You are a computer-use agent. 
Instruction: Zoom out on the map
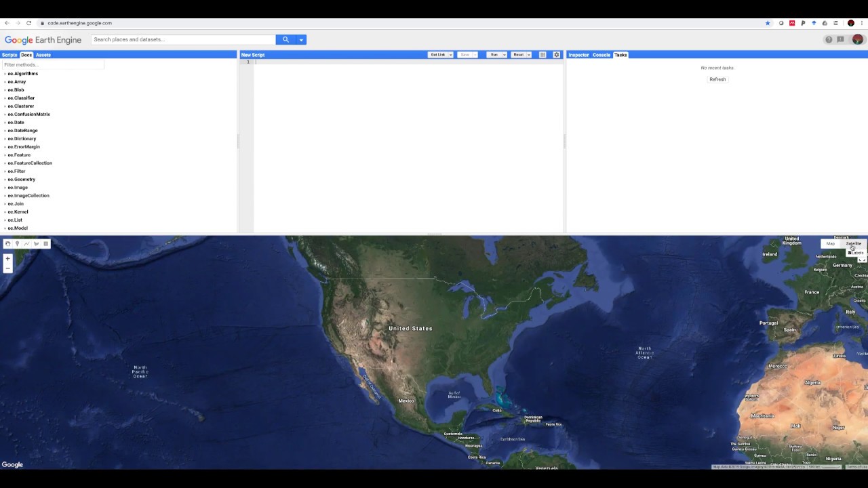[7, 268]
